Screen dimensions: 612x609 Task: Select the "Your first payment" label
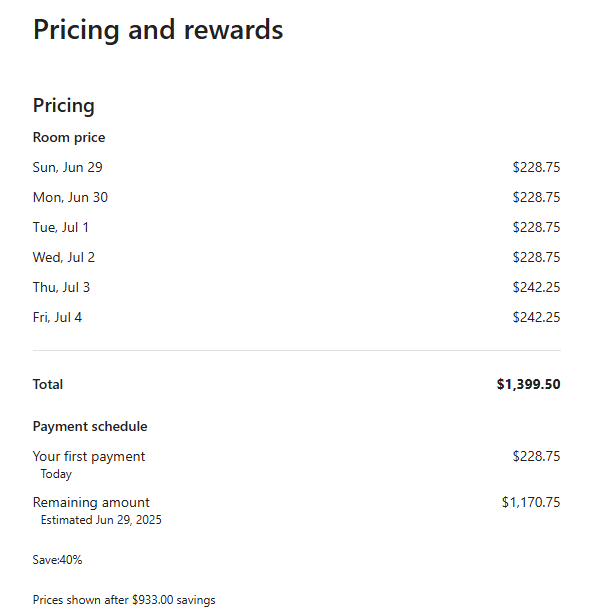coord(89,456)
